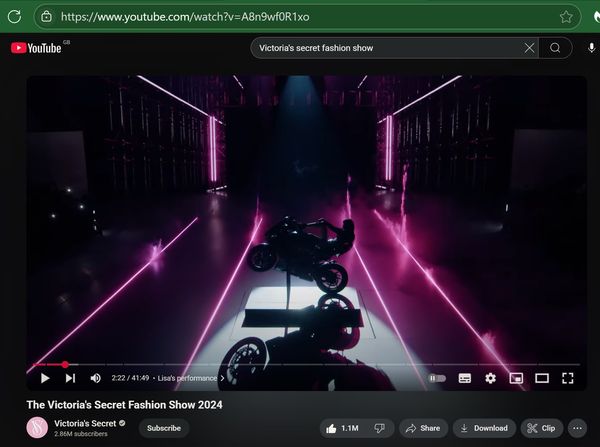The width and height of the screenshot is (600, 447).
Task: Clear the search text with X
Action: (530, 48)
